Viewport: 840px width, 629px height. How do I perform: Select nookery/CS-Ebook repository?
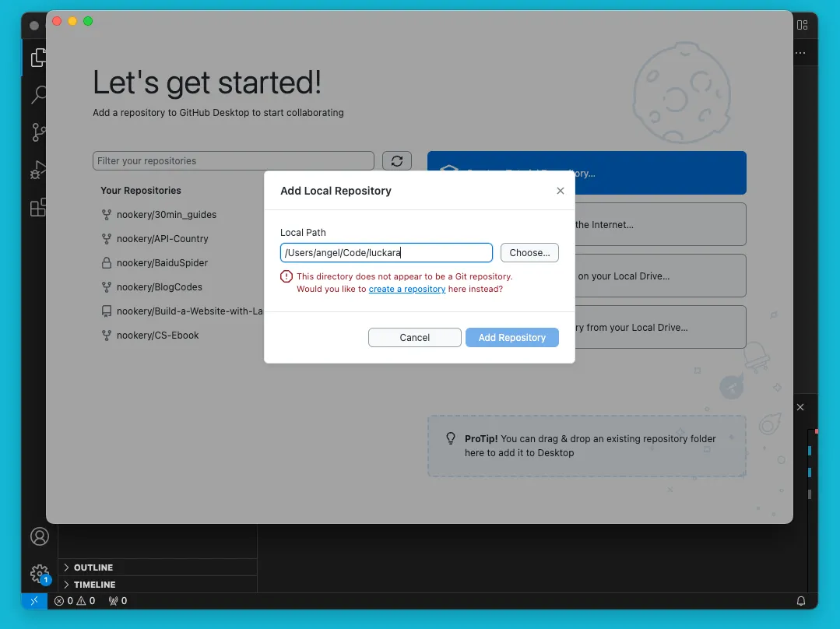coord(157,336)
